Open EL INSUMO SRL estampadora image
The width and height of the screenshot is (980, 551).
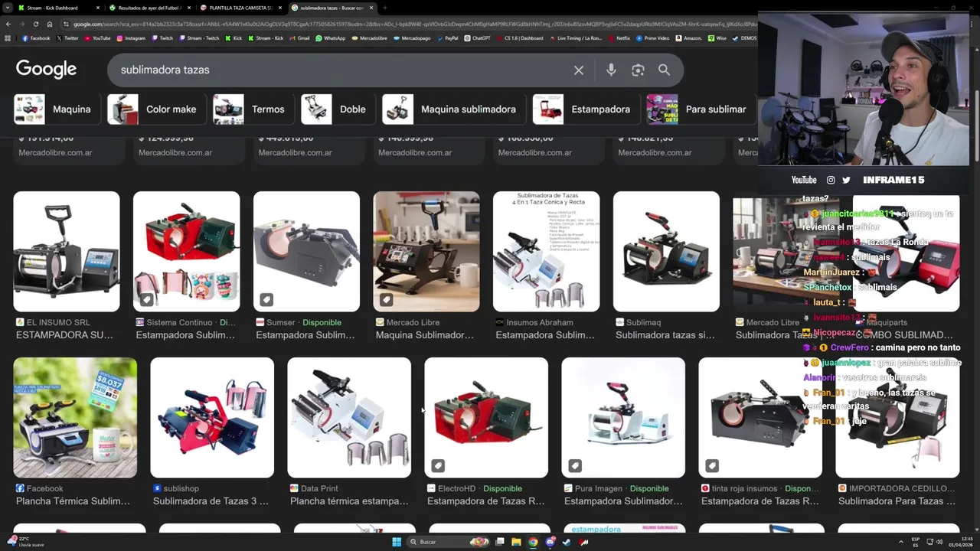[x=67, y=251]
